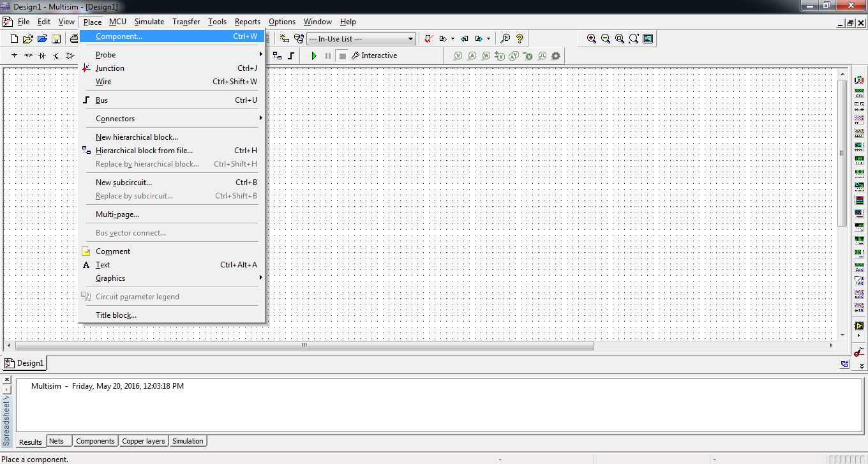Screen dimensions: 868x464
Task: Select the Multimeter instrument icon
Action: [859, 80]
